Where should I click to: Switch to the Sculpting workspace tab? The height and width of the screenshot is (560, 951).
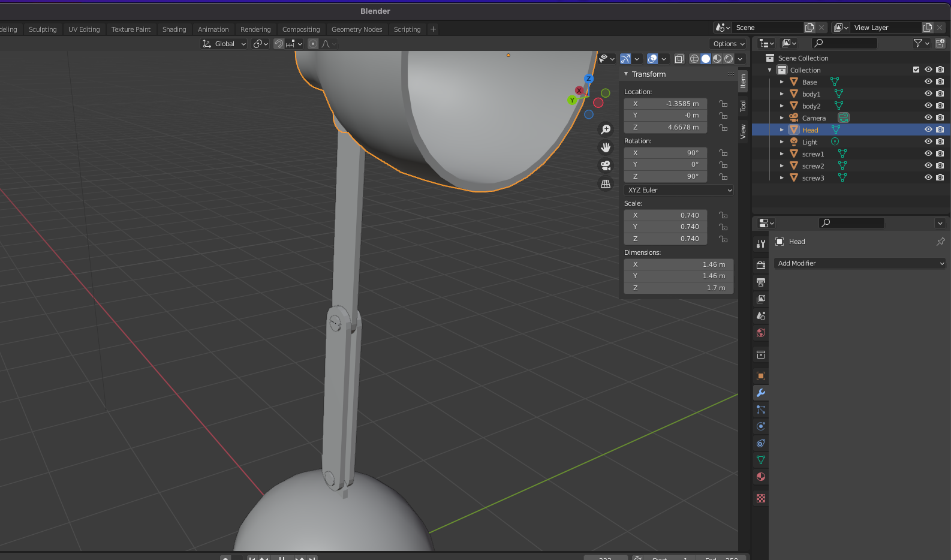point(43,29)
